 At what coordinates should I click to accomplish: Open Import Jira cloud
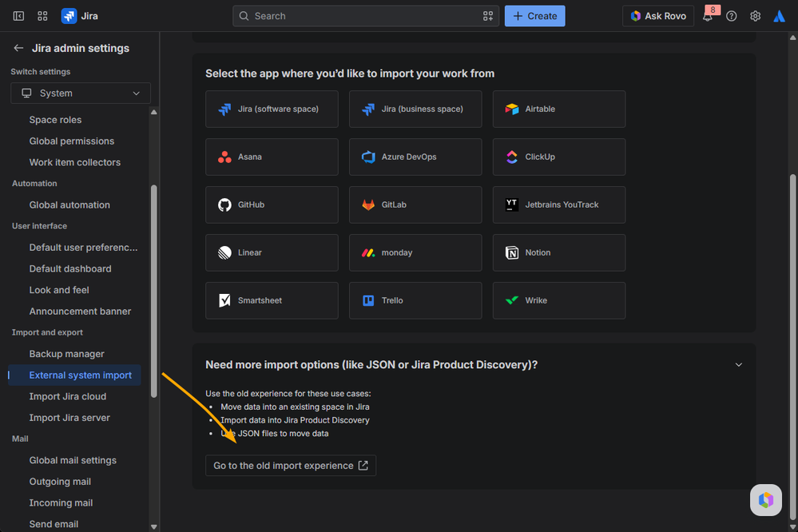68,396
